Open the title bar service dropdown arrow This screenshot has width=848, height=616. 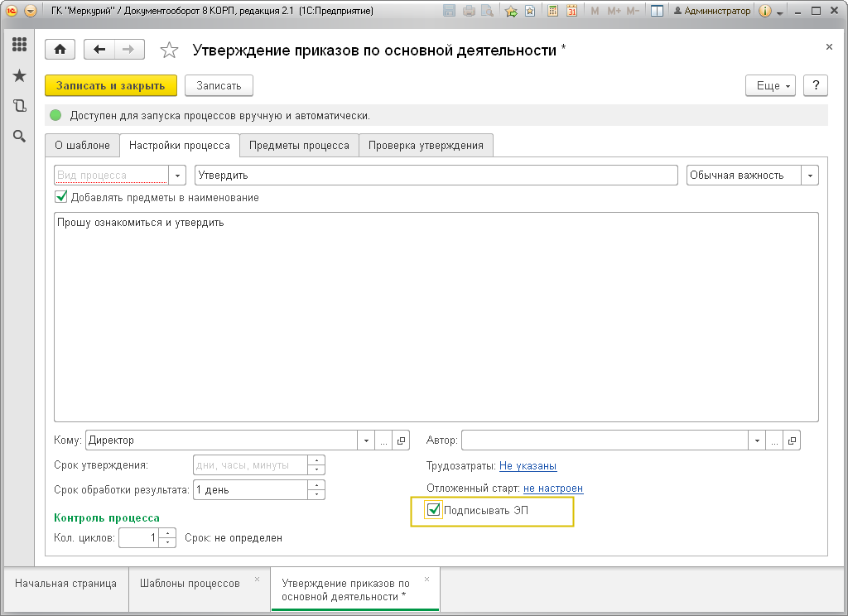(x=780, y=12)
